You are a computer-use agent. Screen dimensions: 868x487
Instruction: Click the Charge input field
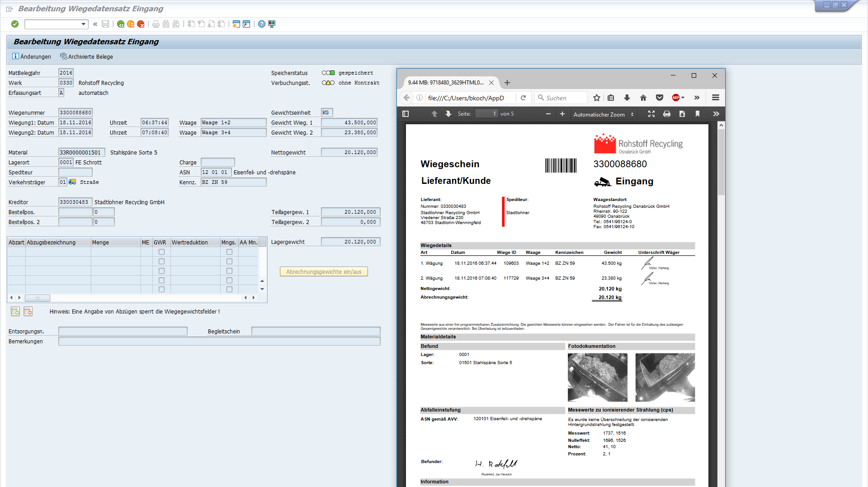tap(218, 162)
